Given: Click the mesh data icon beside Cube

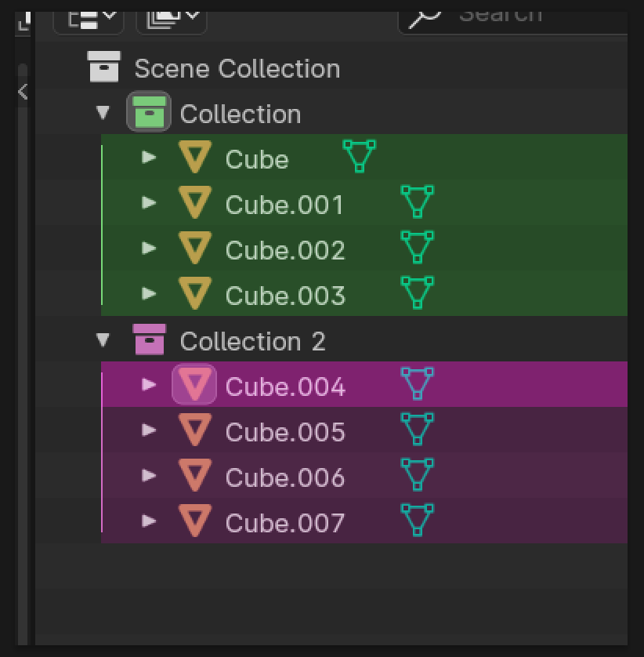Looking at the screenshot, I should coord(360,156).
